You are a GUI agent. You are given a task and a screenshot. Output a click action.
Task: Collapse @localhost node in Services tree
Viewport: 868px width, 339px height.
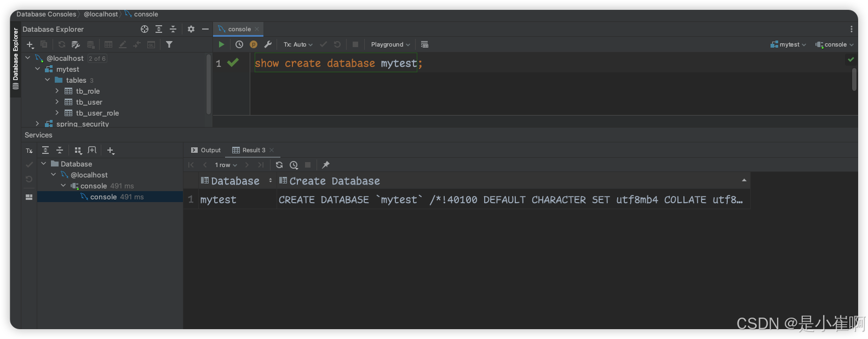click(x=54, y=175)
